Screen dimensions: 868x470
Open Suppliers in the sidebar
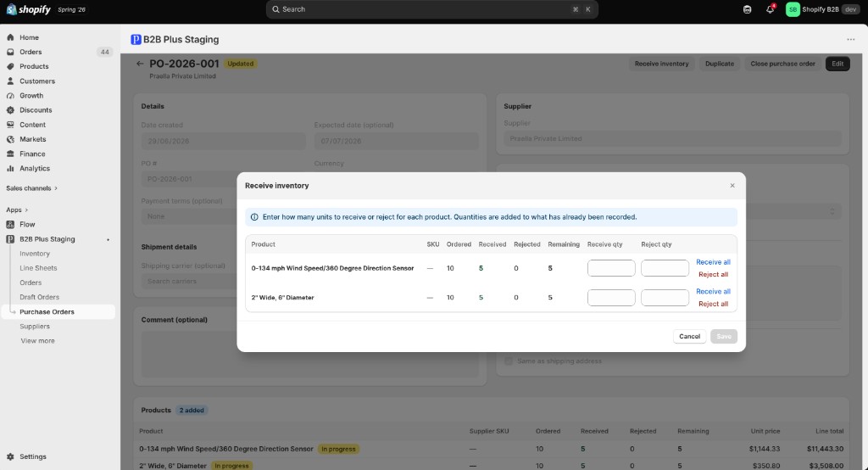tap(35, 327)
